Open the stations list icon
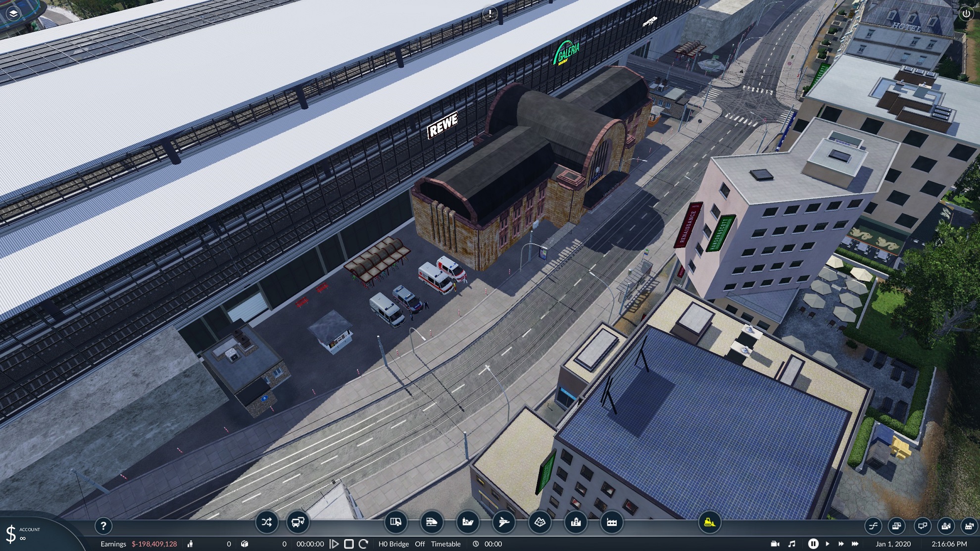The height and width of the screenshot is (551, 980). (x=896, y=526)
